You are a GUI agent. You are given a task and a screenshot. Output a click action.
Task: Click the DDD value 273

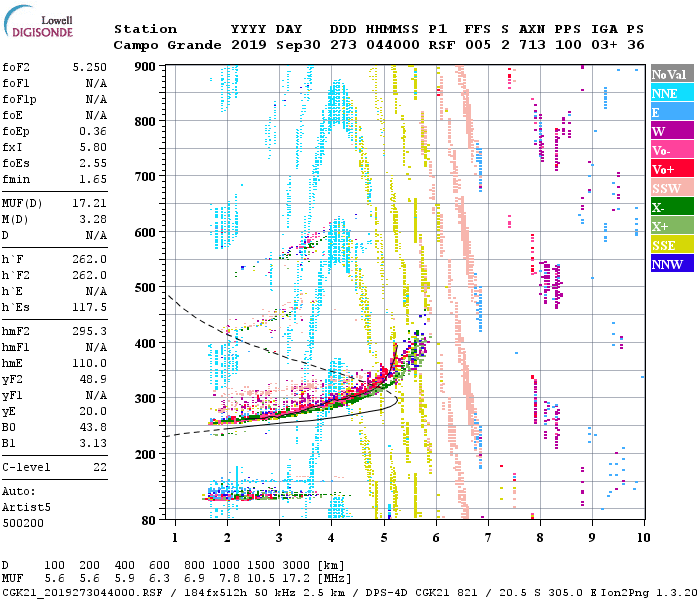343,45
